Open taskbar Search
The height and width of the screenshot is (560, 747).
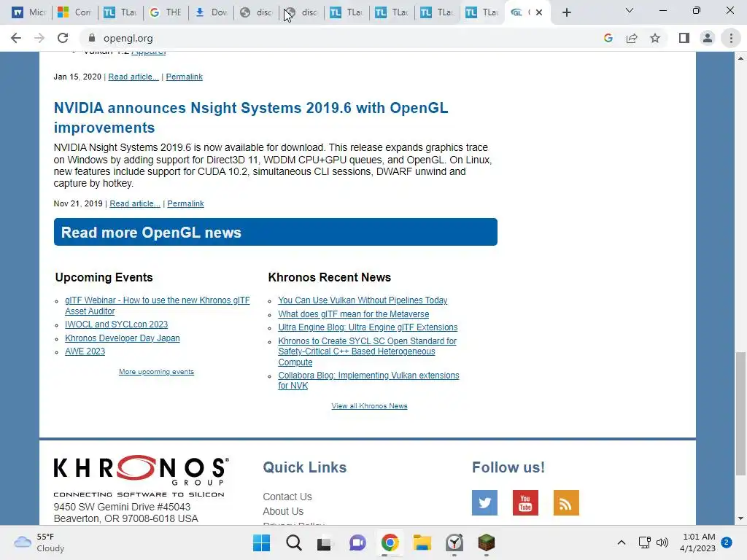click(x=293, y=542)
